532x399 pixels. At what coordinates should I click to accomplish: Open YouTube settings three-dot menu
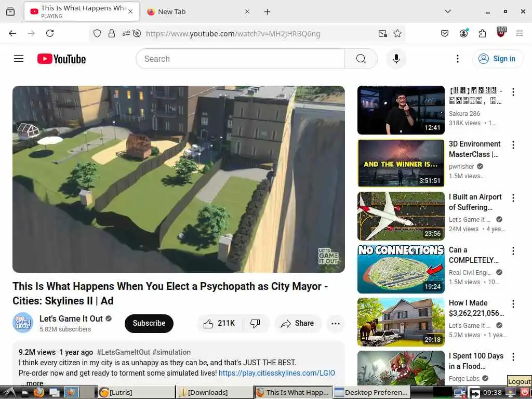click(457, 59)
